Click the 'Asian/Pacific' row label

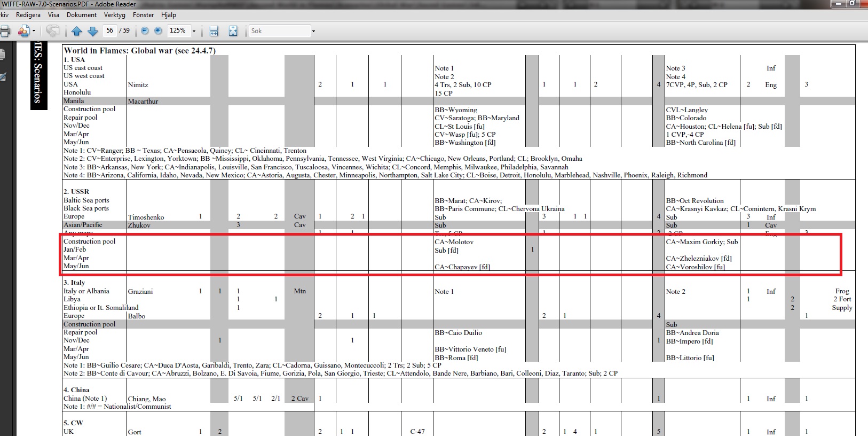click(x=83, y=224)
